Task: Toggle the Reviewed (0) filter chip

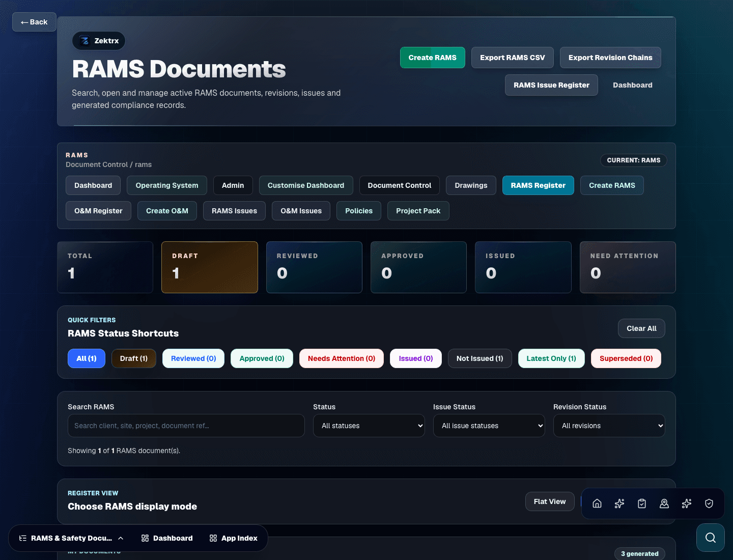Action: [193, 358]
